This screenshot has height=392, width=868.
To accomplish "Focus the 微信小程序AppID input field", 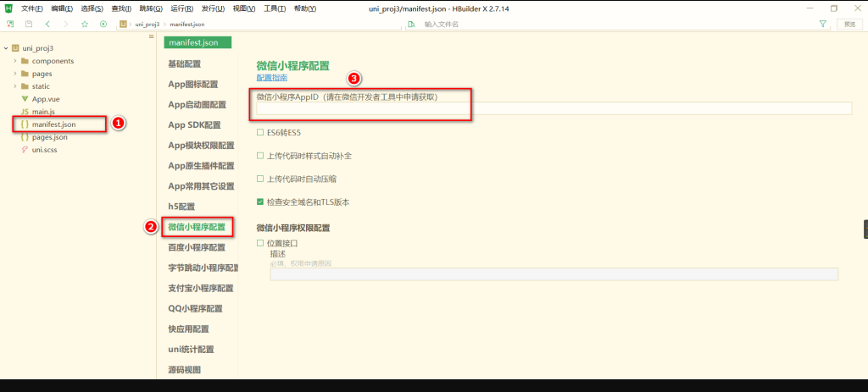I will click(x=554, y=108).
